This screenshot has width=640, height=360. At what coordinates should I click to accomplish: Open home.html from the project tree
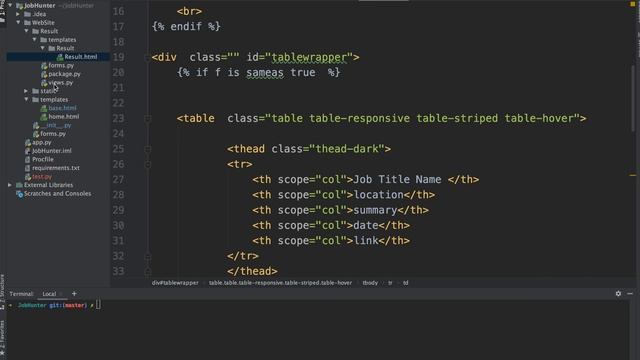tap(64, 117)
